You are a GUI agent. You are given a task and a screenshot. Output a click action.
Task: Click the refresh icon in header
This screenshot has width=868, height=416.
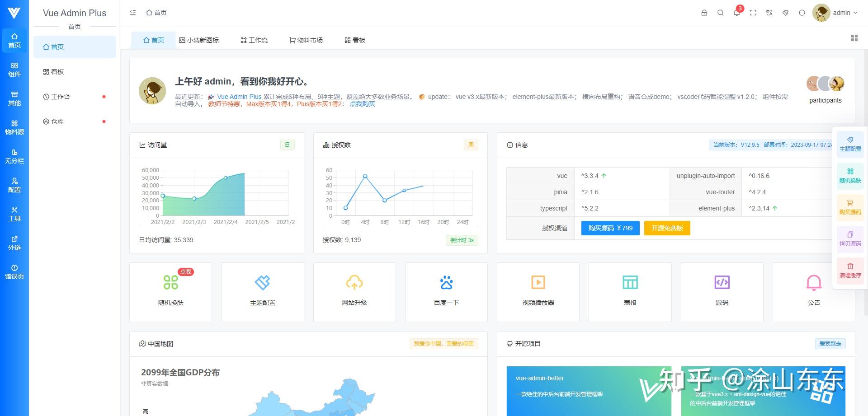point(802,13)
